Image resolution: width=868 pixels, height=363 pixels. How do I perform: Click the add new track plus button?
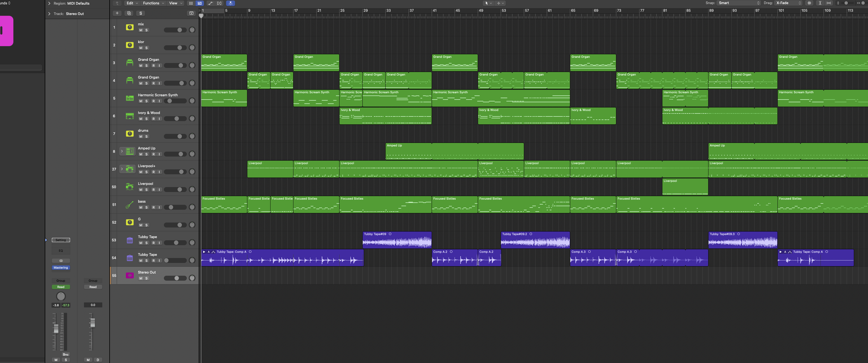117,13
